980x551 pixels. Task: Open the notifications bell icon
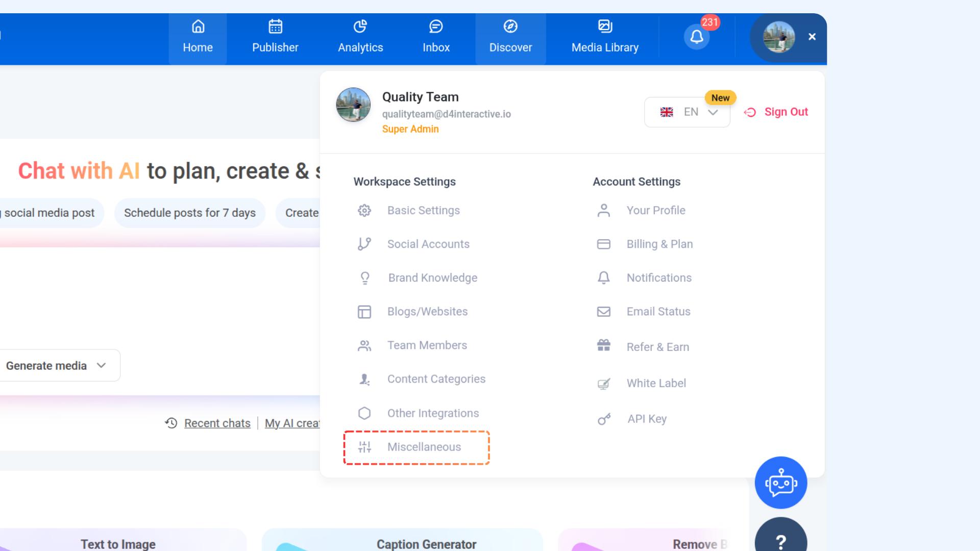point(697,37)
